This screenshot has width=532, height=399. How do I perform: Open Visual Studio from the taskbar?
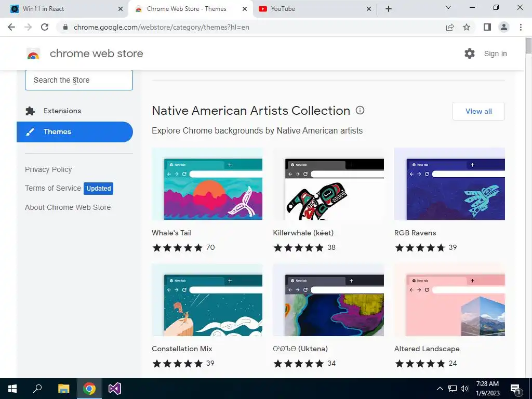pyautogui.click(x=115, y=389)
